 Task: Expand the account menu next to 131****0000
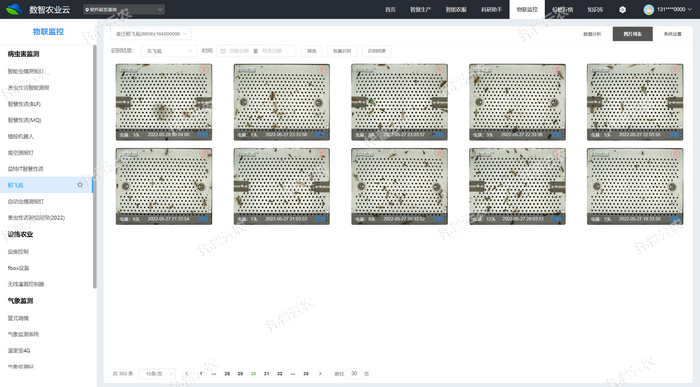(690, 9)
